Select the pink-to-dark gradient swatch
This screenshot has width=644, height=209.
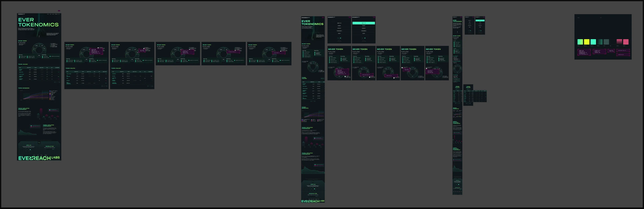click(619, 42)
